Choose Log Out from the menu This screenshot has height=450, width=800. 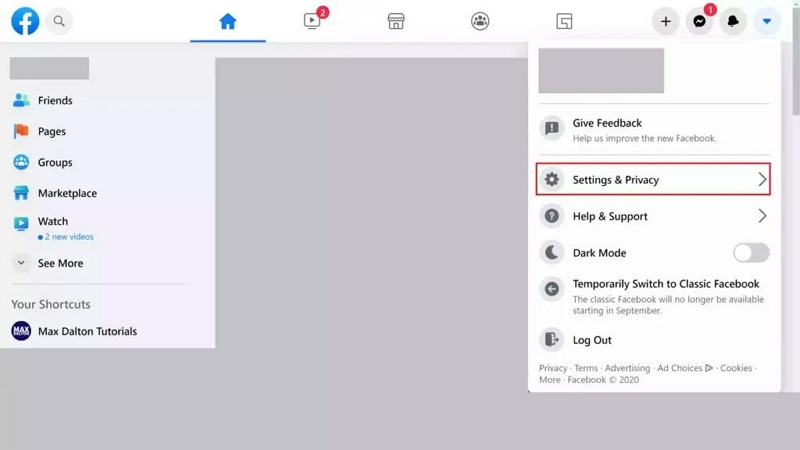tap(592, 340)
